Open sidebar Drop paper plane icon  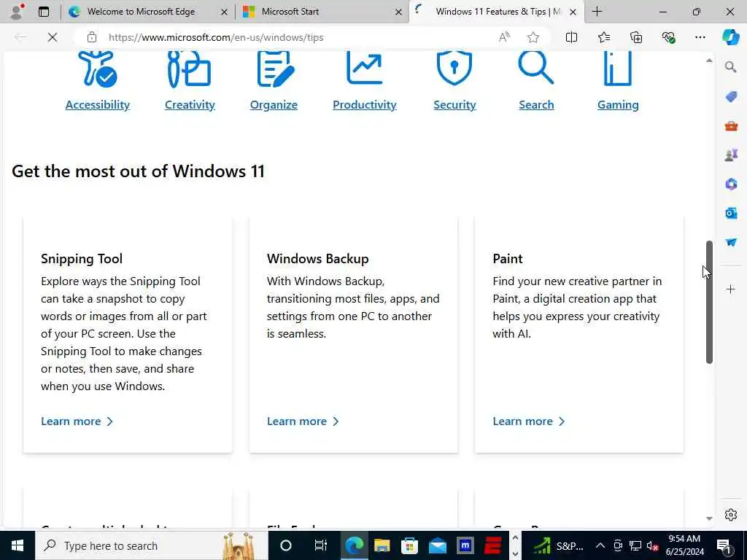point(731,242)
